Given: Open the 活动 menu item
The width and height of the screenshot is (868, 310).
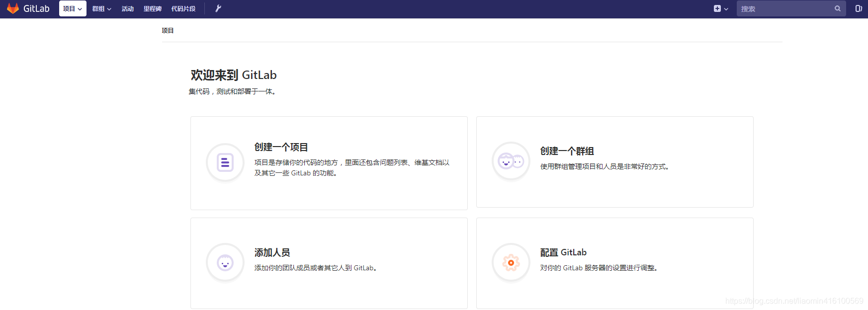Looking at the screenshot, I should [x=128, y=8].
